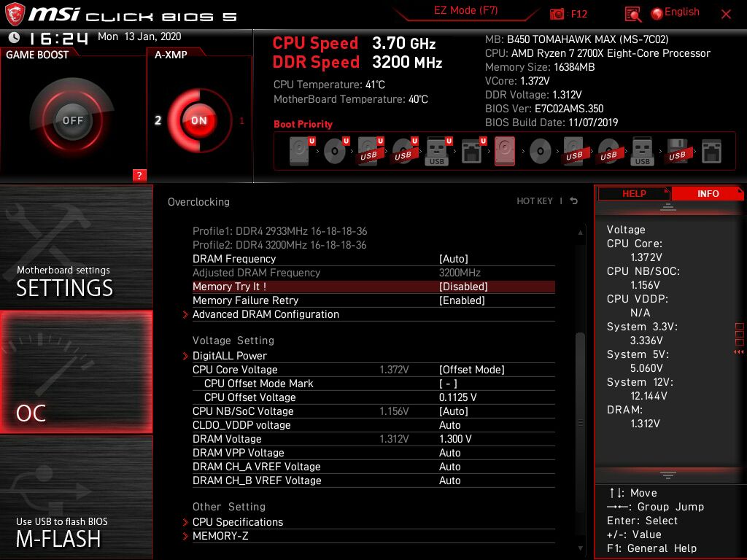Click the Profile2: DDR4 3200MHz 16-18-18-36 line

coord(279,245)
